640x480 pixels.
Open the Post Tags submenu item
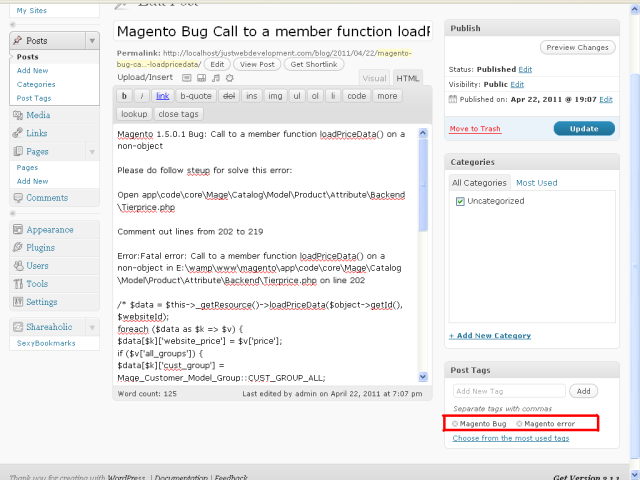pyautogui.click(x=34, y=98)
